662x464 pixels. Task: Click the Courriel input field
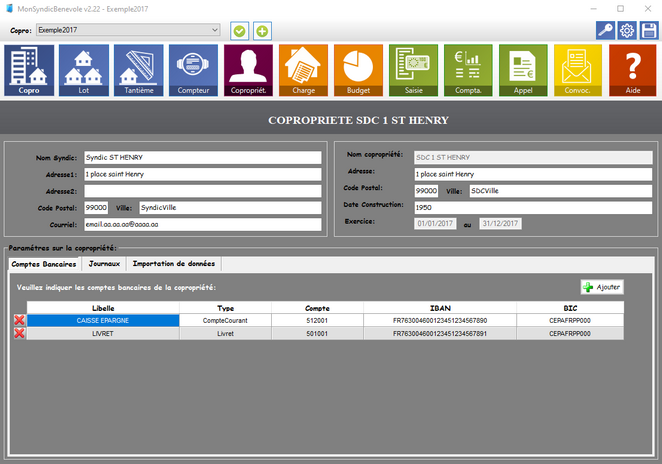point(202,224)
